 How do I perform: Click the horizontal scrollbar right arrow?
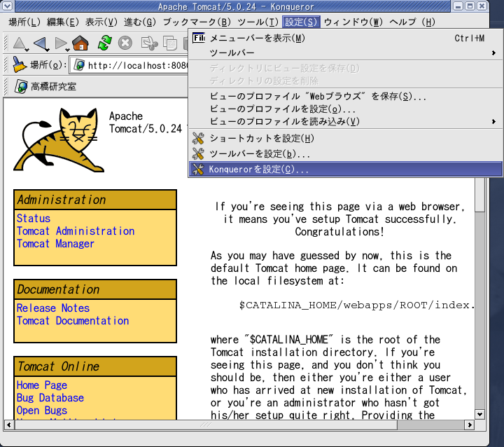pyautogui.click(x=470, y=425)
